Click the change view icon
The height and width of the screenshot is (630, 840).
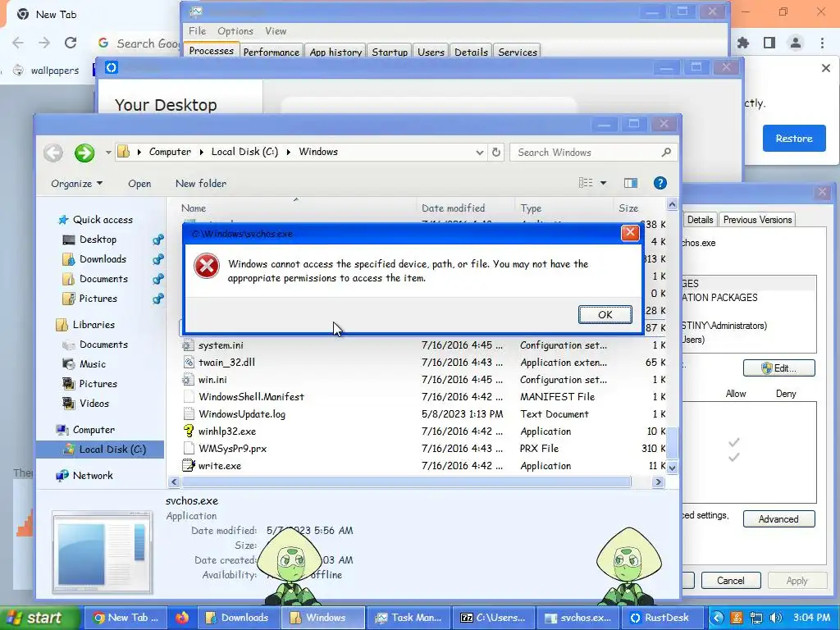(x=586, y=183)
